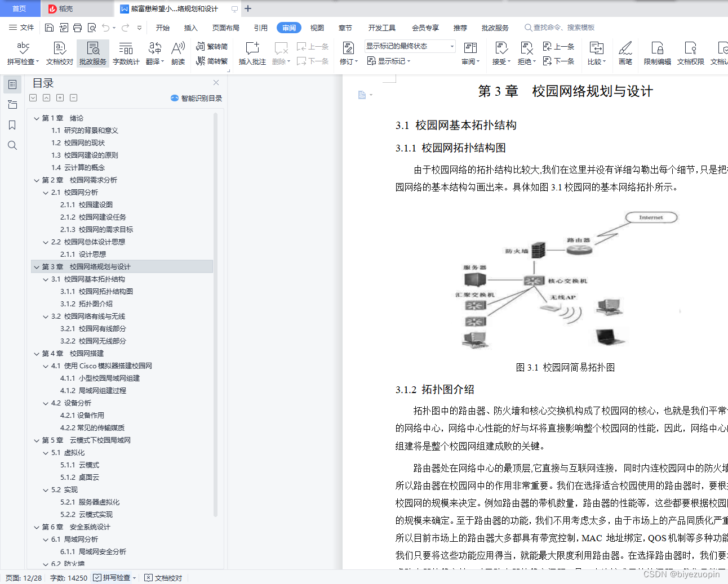The height and width of the screenshot is (584, 728).
Task: Convert simplified to traditional (简转繁)
Action: click(x=212, y=61)
